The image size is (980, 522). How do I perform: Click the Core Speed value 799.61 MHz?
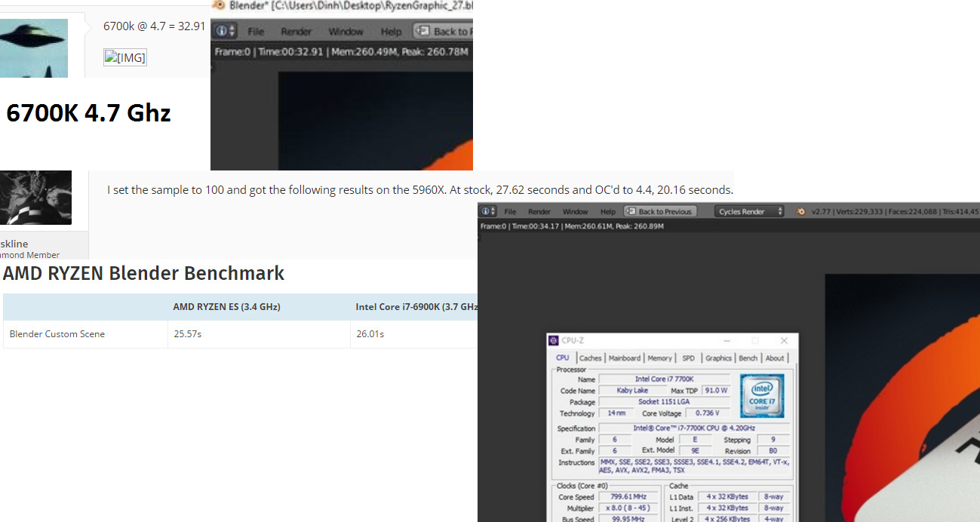pyautogui.click(x=628, y=497)
